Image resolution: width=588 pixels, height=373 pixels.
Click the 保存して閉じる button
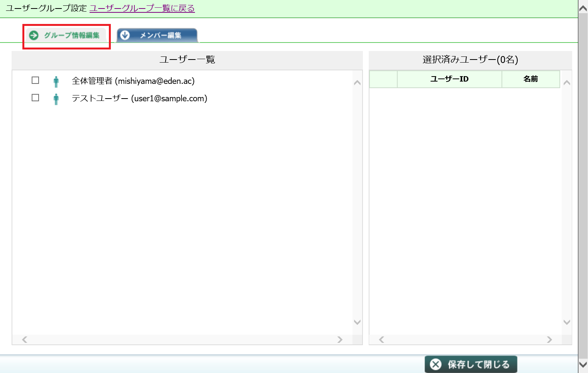471,364
